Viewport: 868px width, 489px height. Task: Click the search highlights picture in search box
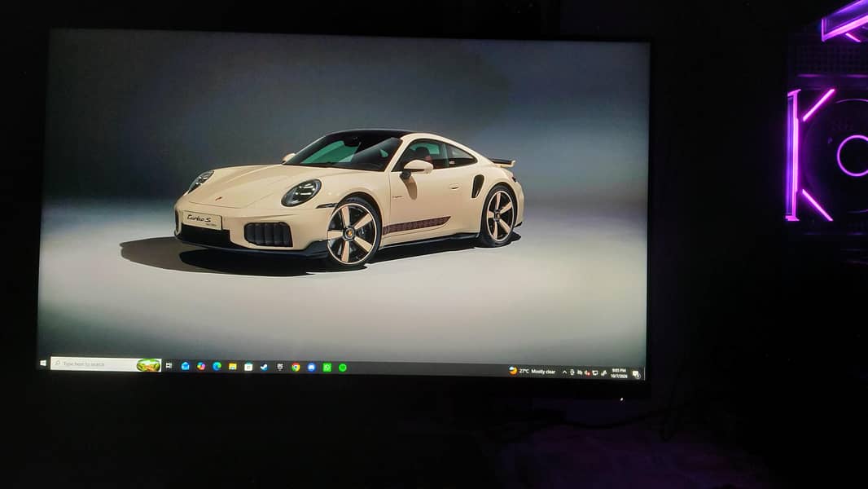point(149,365)
